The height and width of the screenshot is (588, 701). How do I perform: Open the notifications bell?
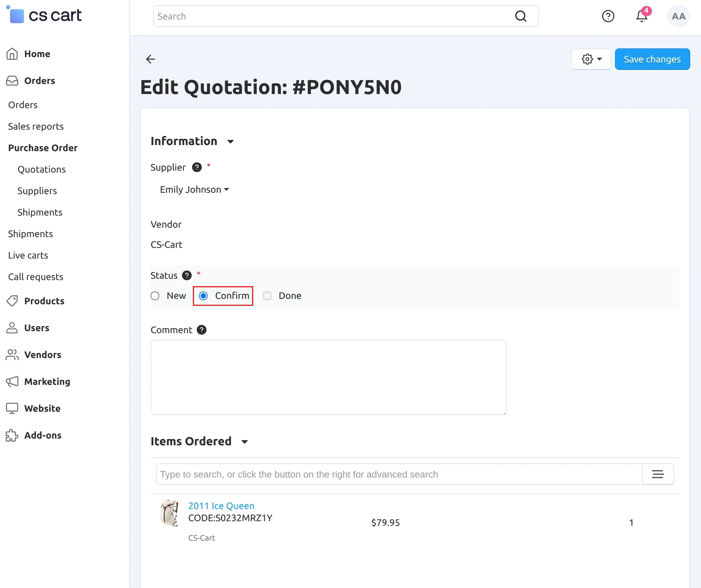pos(642,16)
